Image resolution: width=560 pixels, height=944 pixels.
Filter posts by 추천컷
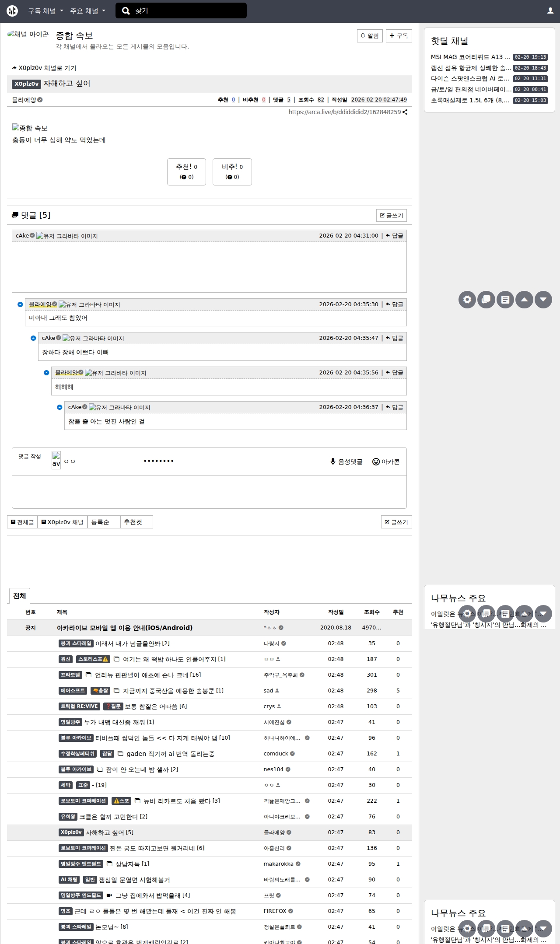(x=136, y=522)
